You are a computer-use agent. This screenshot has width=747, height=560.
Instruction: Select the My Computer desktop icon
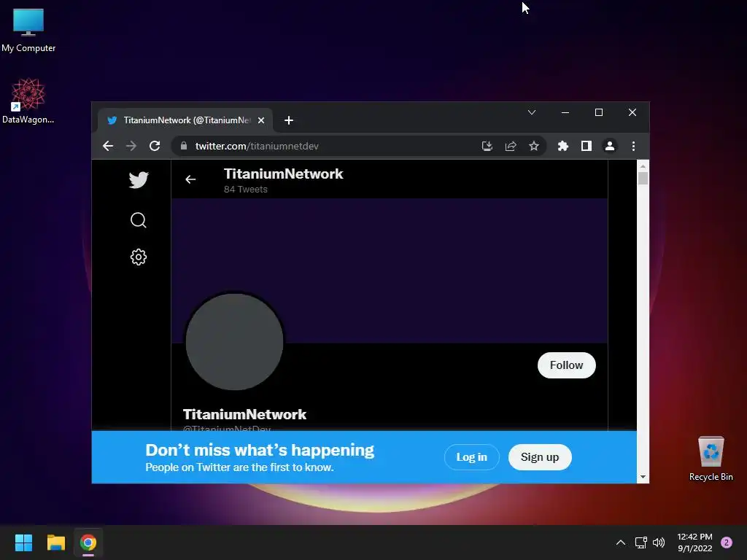(x=28, y=31)
